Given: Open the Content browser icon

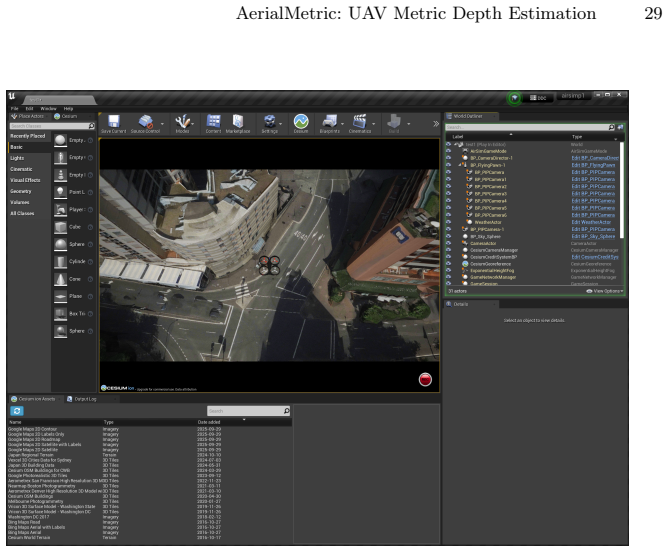Looking at the screenshot, I should tap(213, 122).
